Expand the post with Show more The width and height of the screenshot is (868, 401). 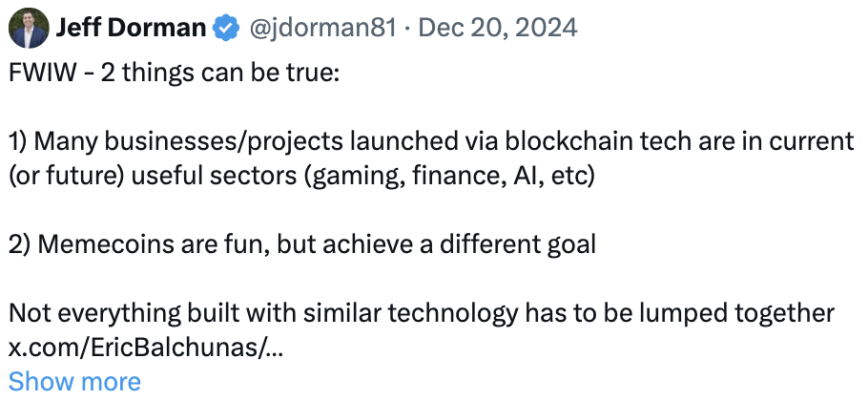pyautogui.click(x=74, y=382)
